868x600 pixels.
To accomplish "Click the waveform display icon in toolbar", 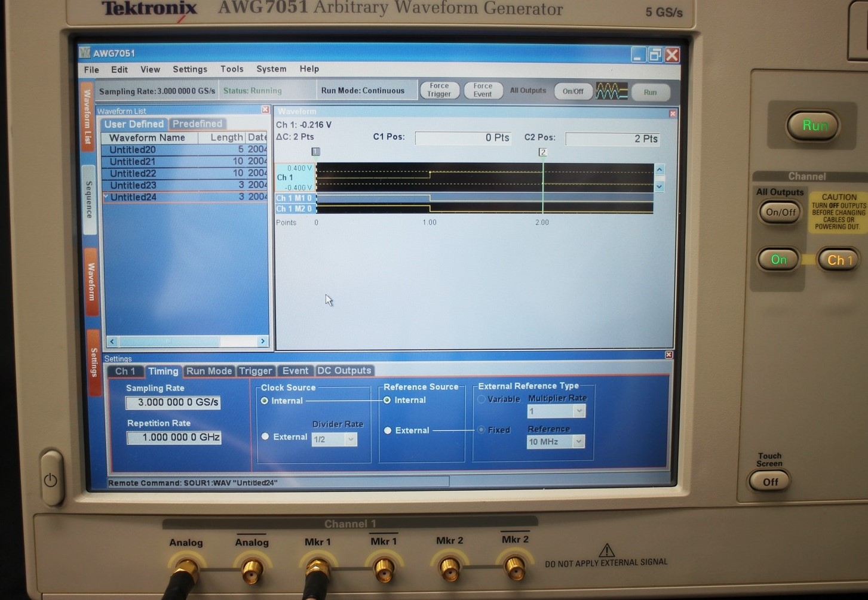I will [611, 91].
